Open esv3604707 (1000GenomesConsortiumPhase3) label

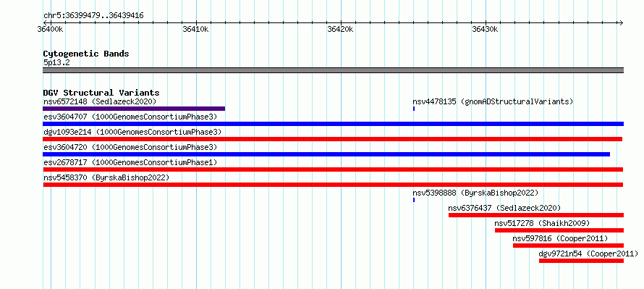[130, 117]
